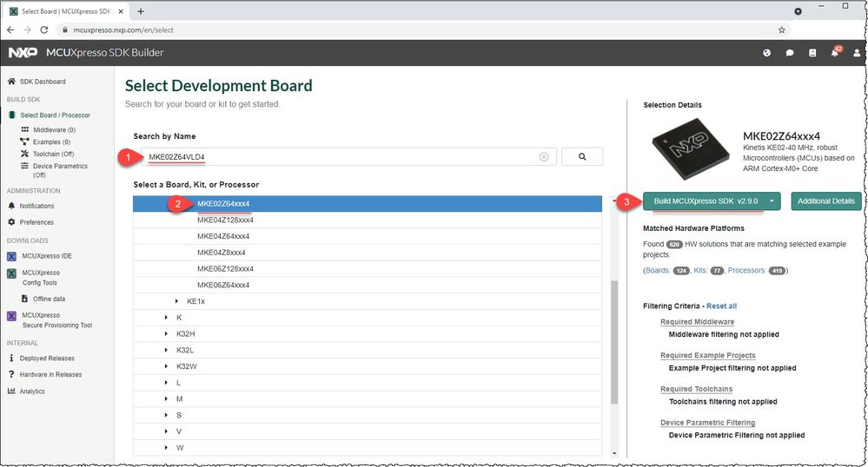The width and height of the screenshot is (868, 467).
Task: Select MKE04Z128xxx4 processor row
Action: coord(367,220)
